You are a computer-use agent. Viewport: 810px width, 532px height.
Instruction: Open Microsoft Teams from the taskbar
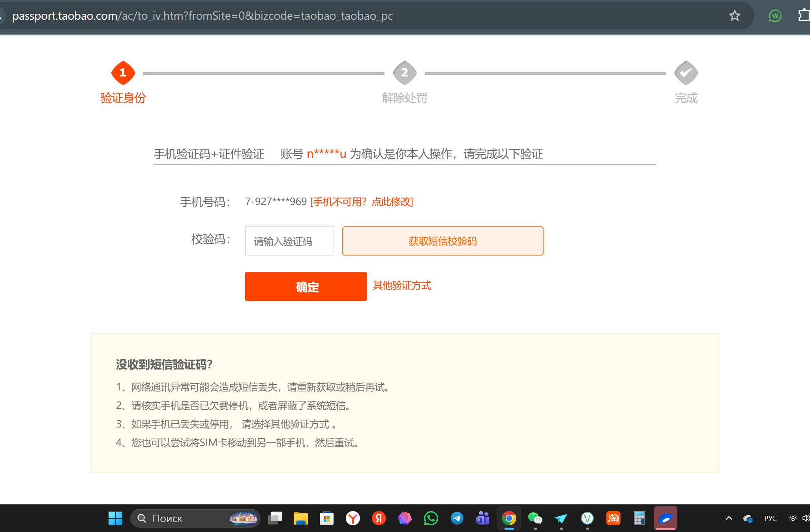point(483,518)
